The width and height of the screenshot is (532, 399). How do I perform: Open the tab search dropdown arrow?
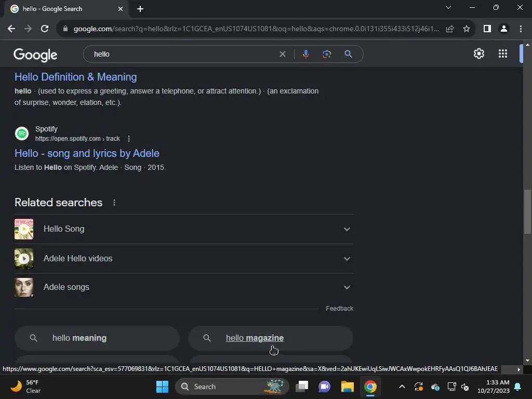448,7
